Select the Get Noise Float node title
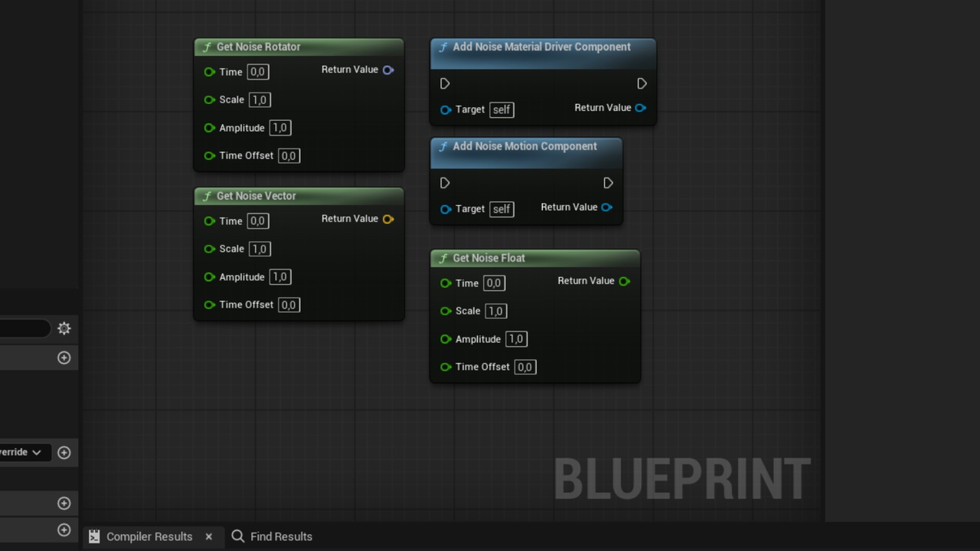980x551 pixels. point(489,258)
